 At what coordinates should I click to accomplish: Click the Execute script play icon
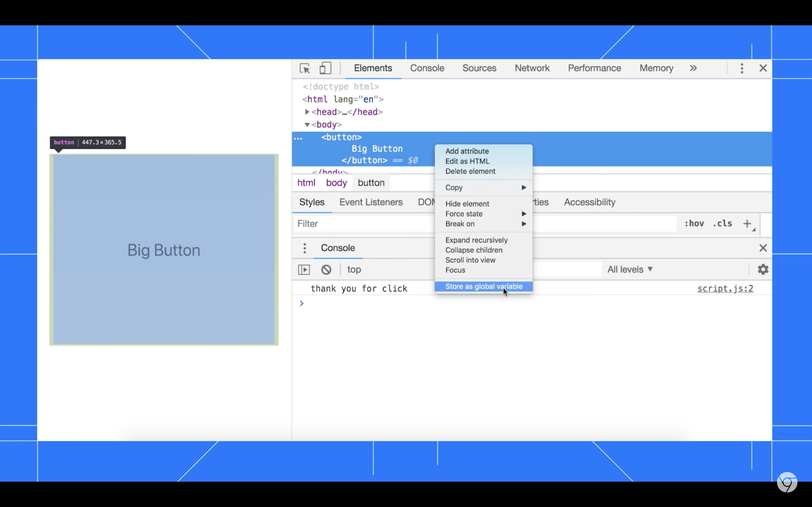pos(304,269)
